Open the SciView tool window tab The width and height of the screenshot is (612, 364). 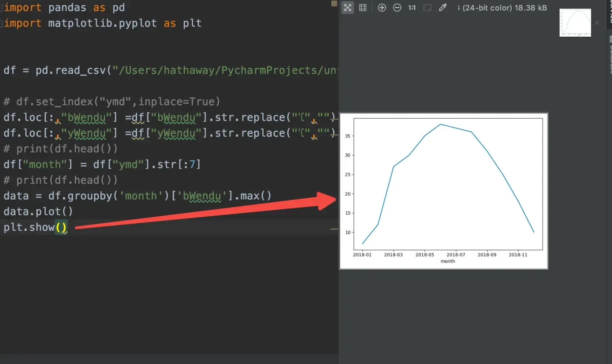pyautogui.click(x=610, y=12)
